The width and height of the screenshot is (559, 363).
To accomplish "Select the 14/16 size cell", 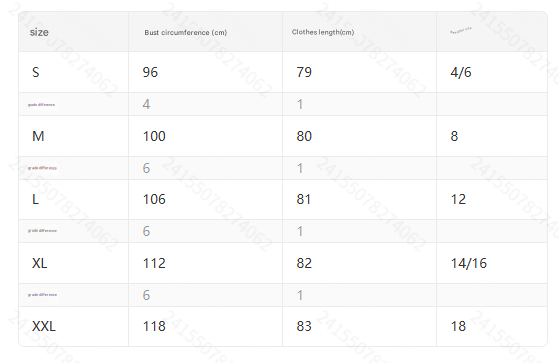I will tap(468, 264).
